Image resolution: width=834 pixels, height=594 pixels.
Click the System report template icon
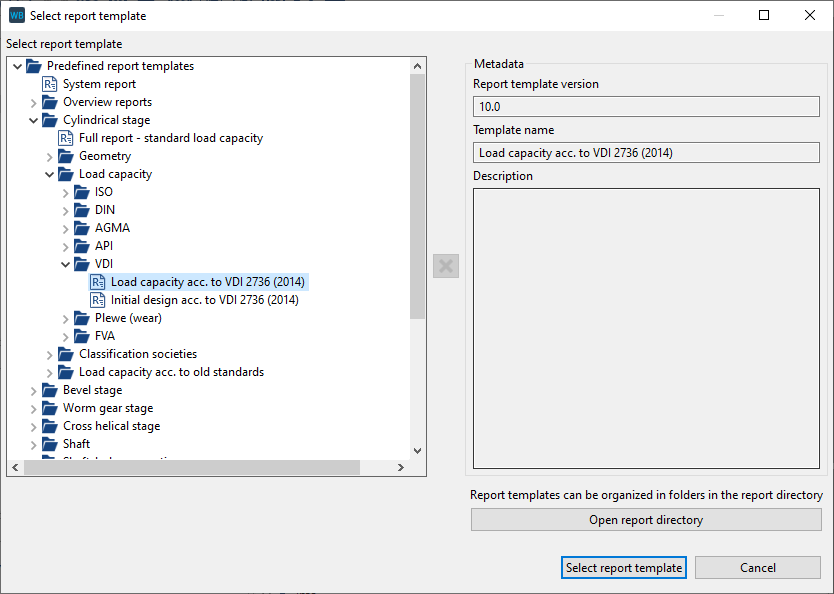50,84
